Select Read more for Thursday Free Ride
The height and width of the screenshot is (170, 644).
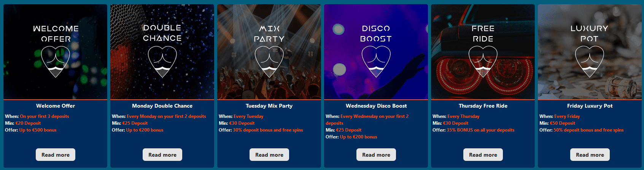point(483,155)
